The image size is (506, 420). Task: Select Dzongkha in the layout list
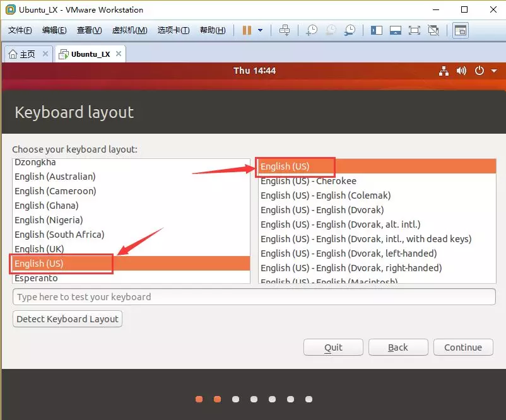(131, 162)
